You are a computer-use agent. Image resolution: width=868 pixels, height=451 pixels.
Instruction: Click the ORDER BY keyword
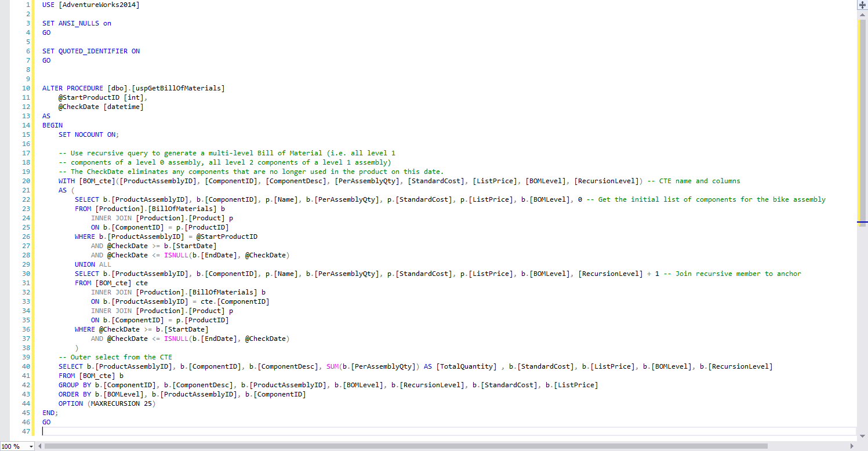(x=75, y=394)
